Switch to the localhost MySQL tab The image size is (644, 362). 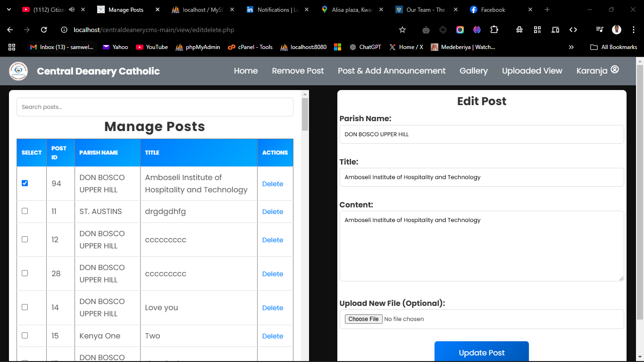click(203, 9)
